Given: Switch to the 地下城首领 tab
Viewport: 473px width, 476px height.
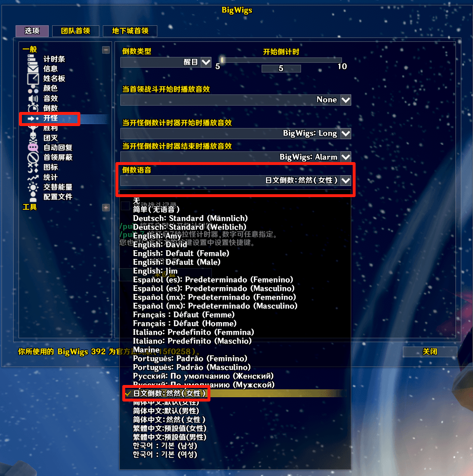Looking at the screenshot, I should coord(130,31).
